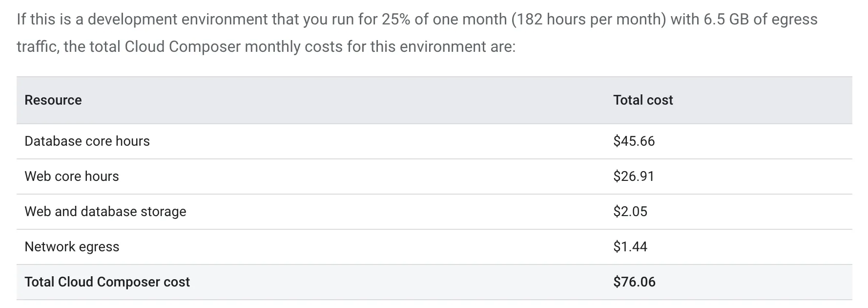Select the Database core hours row label
868x308 pixels.
point(87,141)
